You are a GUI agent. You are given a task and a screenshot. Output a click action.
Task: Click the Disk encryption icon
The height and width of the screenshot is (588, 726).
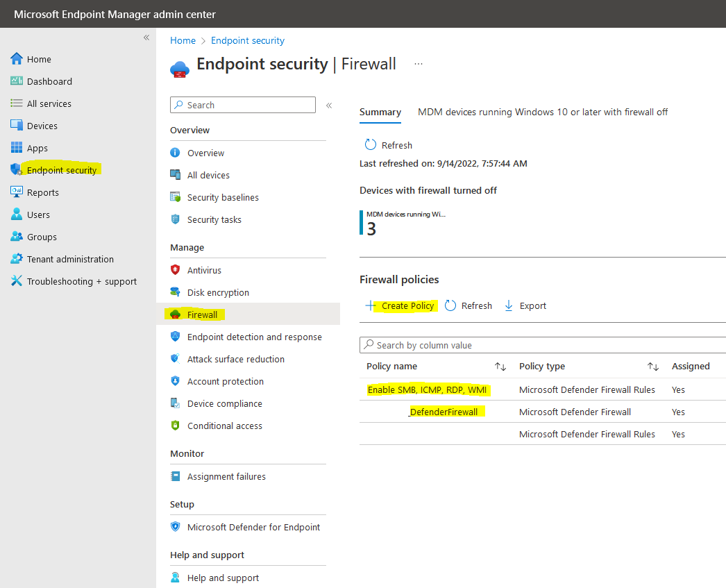[x=175, y=292]
